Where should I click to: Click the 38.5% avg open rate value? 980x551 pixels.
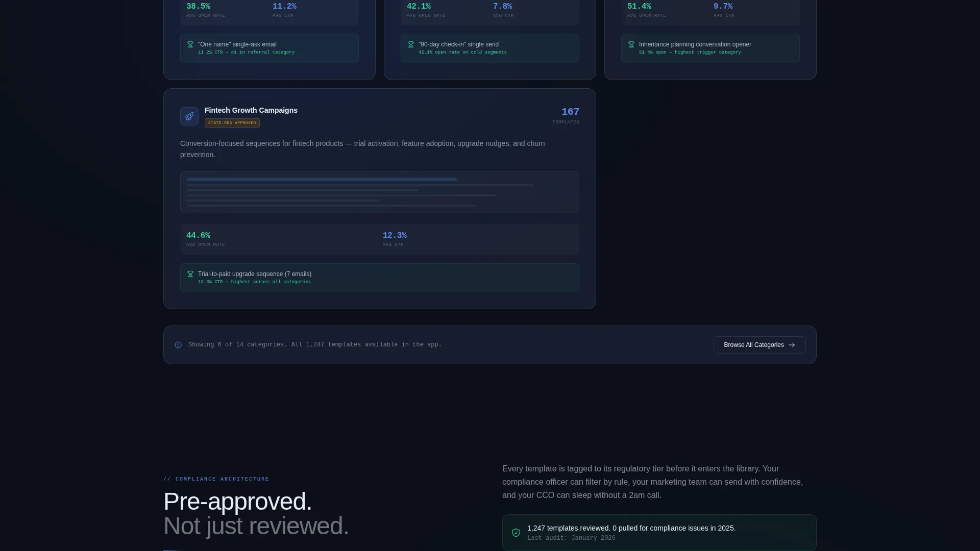point(198,6)
